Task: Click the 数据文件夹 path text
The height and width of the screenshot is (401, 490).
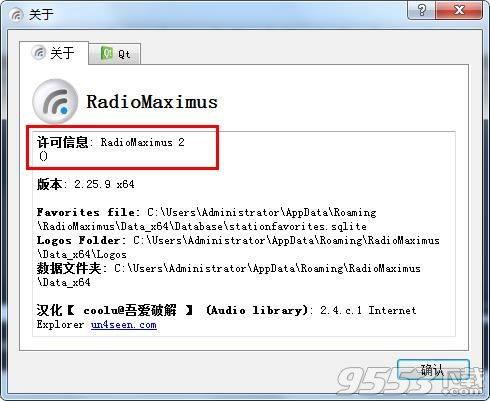Action: (x=229, y=275)
